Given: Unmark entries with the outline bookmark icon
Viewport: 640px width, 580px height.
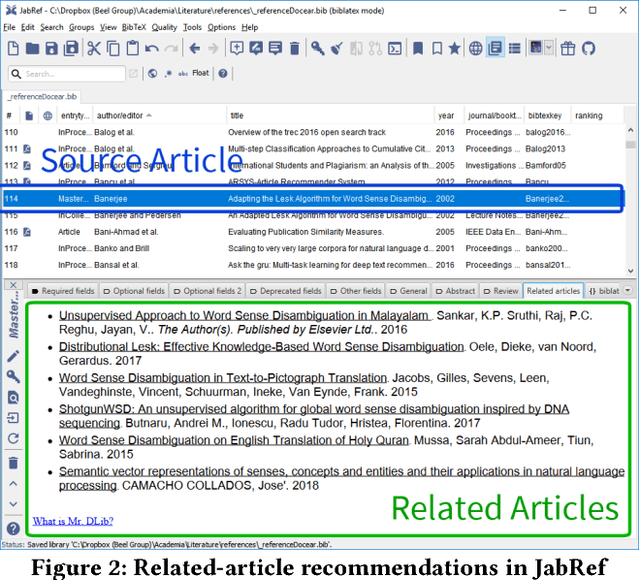Looking at the screenshot, I should click(437, 49).
